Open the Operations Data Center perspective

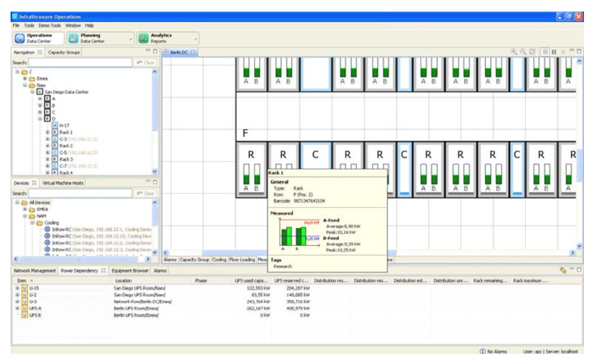tap(39, 38)
